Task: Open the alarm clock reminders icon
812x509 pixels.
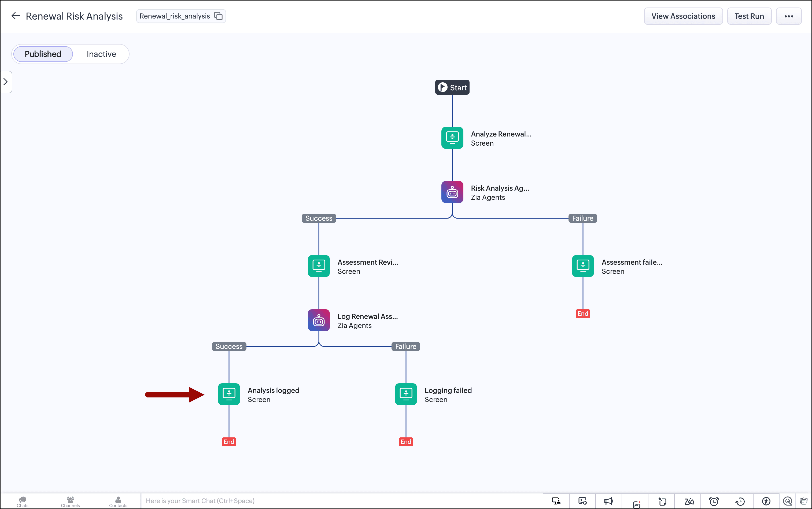Action: click(x=714, y=501)
